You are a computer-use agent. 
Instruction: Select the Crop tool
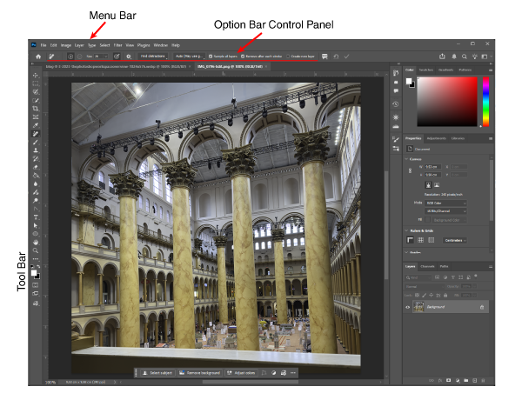pyautogui.click(x=36, y=108)
